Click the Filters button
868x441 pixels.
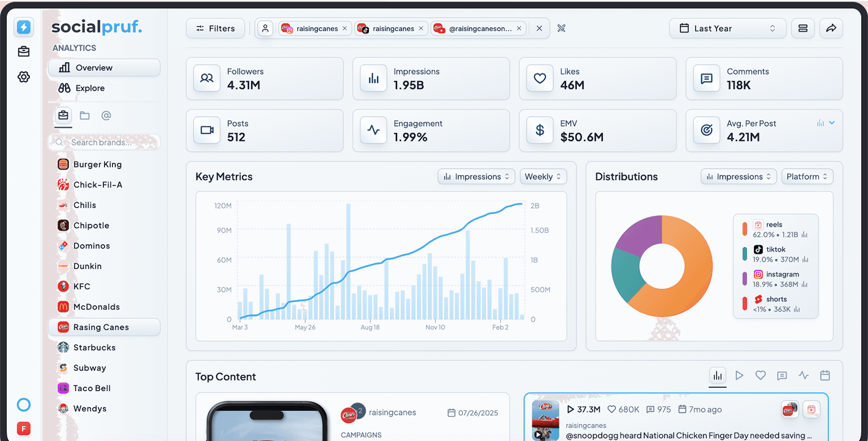(215, 28)
